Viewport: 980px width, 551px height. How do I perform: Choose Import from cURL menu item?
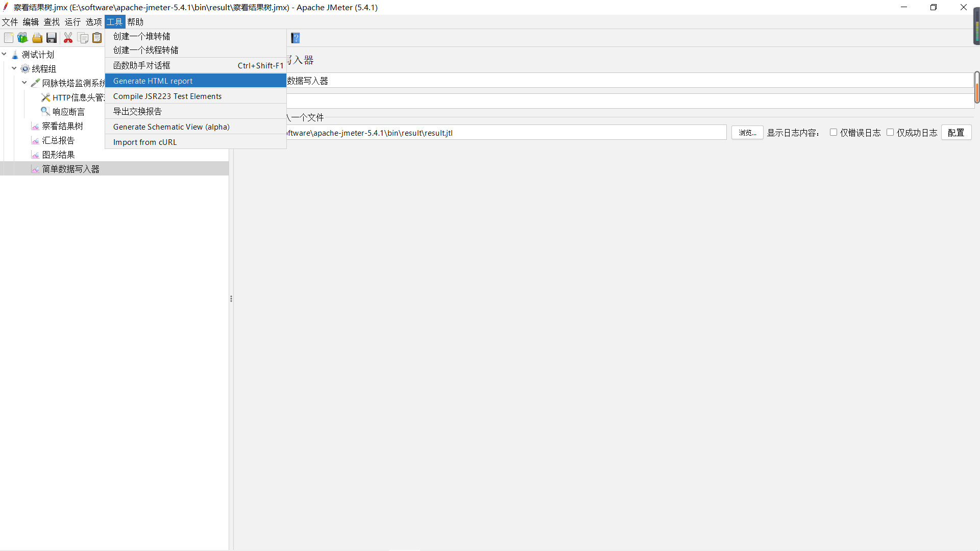[145, 142]
